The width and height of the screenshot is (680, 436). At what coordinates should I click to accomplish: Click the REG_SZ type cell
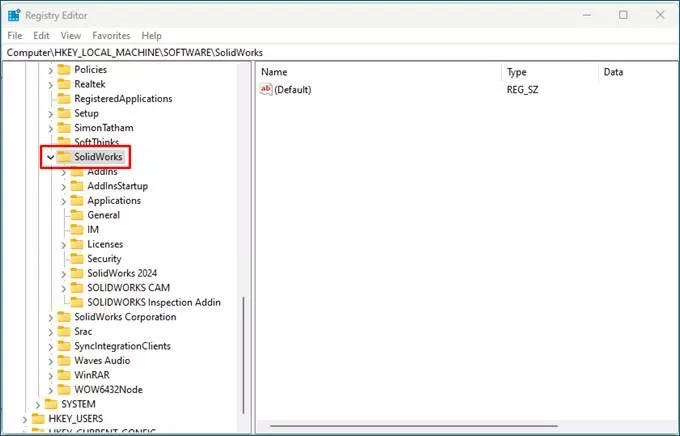pos(522,90)
